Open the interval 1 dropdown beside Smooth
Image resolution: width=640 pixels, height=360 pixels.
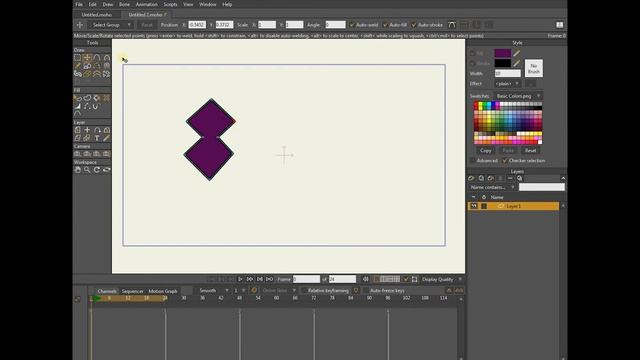click(x=240, y=290)
